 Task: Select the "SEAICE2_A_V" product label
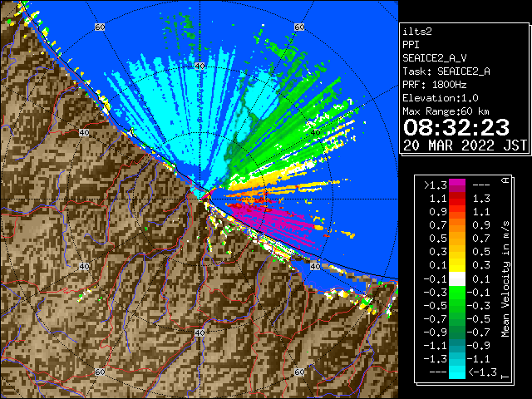pyautogui.click(x=435, y=58)
